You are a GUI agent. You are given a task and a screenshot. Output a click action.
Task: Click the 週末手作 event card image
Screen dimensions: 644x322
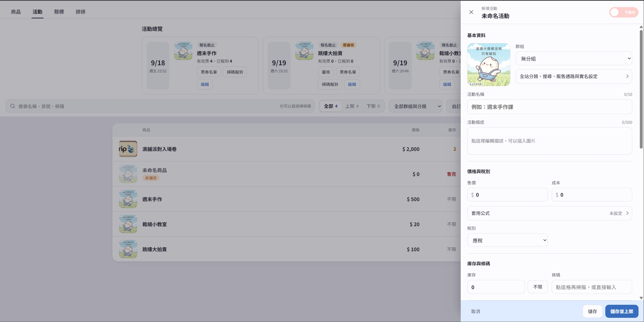click(183, 51)
